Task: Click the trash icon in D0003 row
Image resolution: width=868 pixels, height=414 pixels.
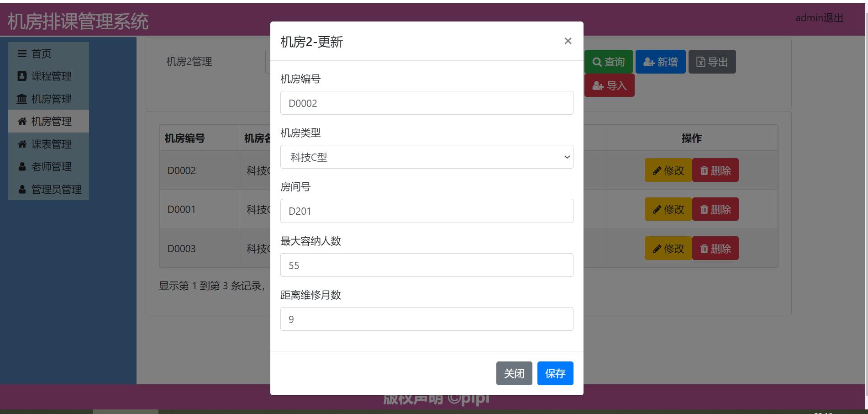Action: coord(704,249)
